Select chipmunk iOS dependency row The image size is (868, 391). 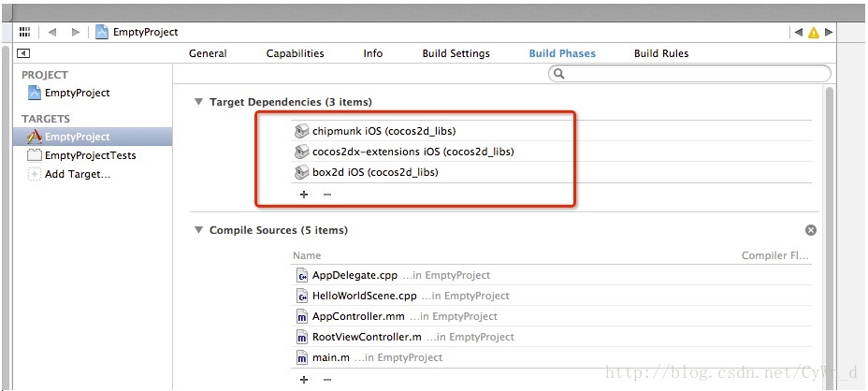pos(551,131)
